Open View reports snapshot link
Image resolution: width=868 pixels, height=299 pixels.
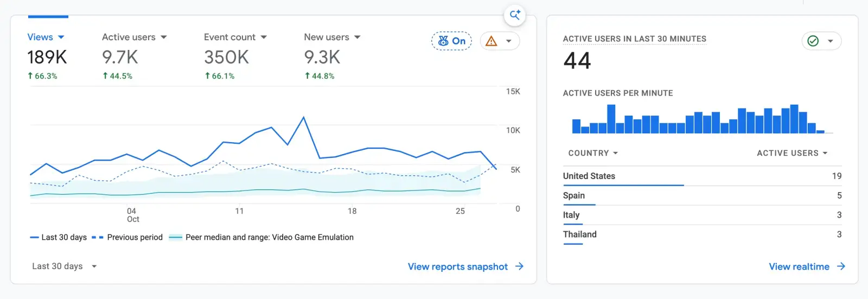(x=458, y=266)
